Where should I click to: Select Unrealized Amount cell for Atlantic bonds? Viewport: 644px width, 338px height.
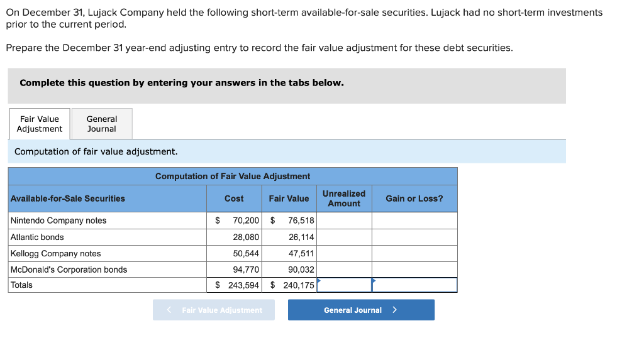[x=344, y=237]
